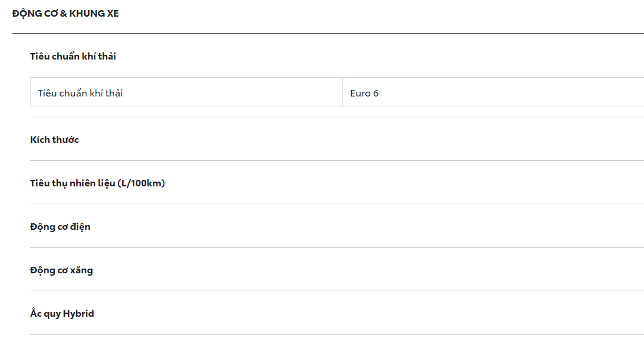Image resolution: width=644 pixels, height=340 pixels.
Task: Expand the 'Ắc quy Hybrid' section
Action: point(62,314)
